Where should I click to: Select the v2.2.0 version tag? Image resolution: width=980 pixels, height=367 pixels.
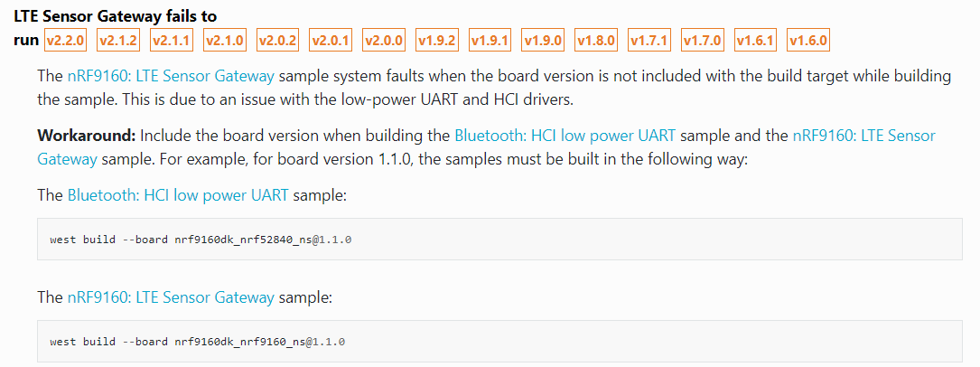(65, 41)
